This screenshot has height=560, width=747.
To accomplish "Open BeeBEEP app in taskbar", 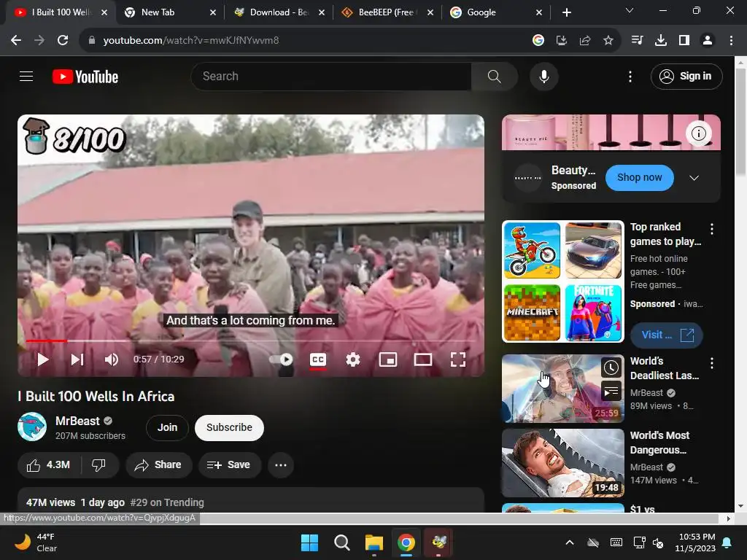I will pyautogui.click(x=438, y=542).
